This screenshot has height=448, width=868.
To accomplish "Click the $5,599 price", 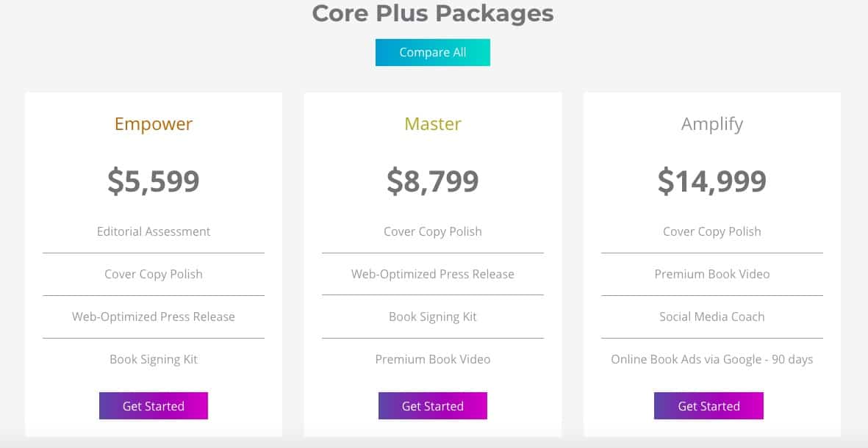I will coord(154,181).
